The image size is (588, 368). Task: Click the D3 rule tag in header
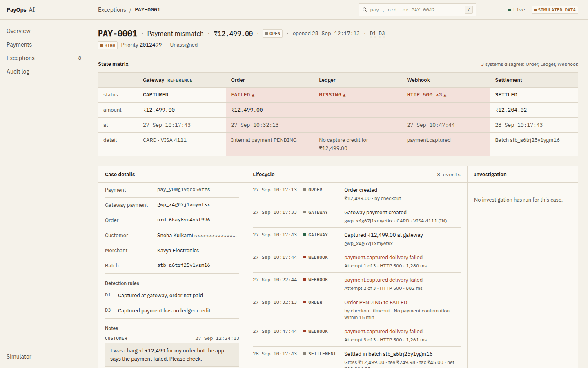[382, 34]
